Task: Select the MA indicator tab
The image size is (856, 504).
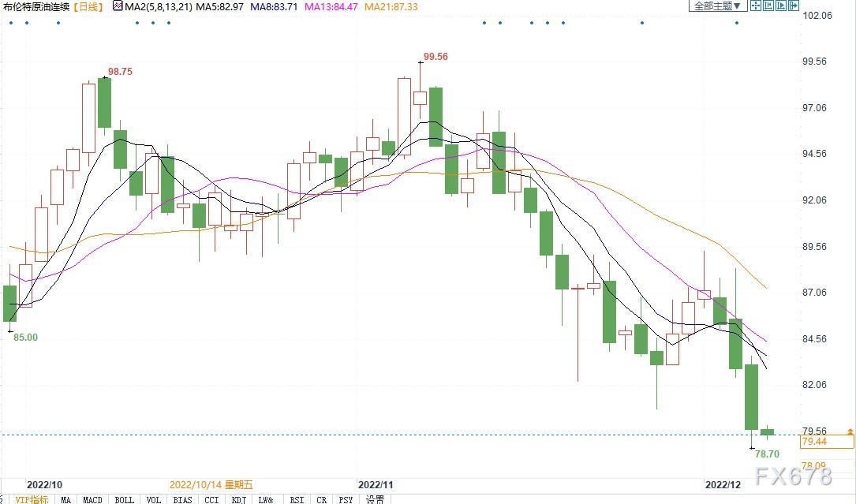Action: [65, 499]
